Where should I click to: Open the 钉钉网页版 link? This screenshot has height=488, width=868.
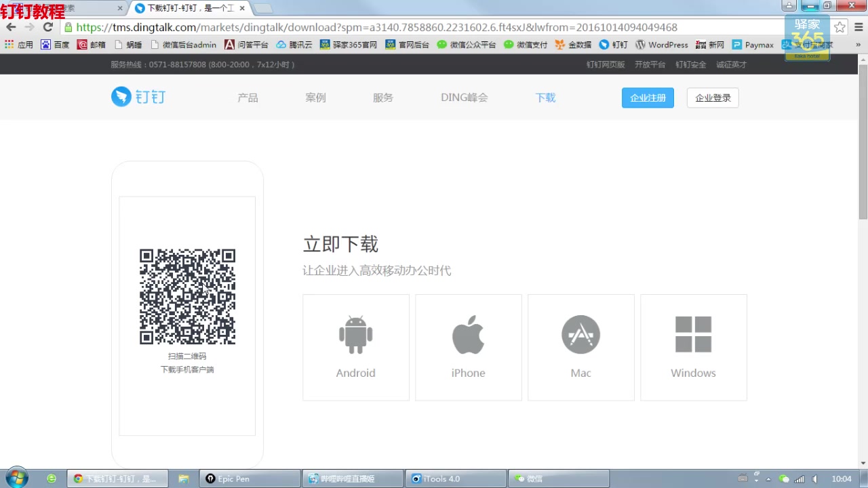pyautogui.click(x=606, y=64)
